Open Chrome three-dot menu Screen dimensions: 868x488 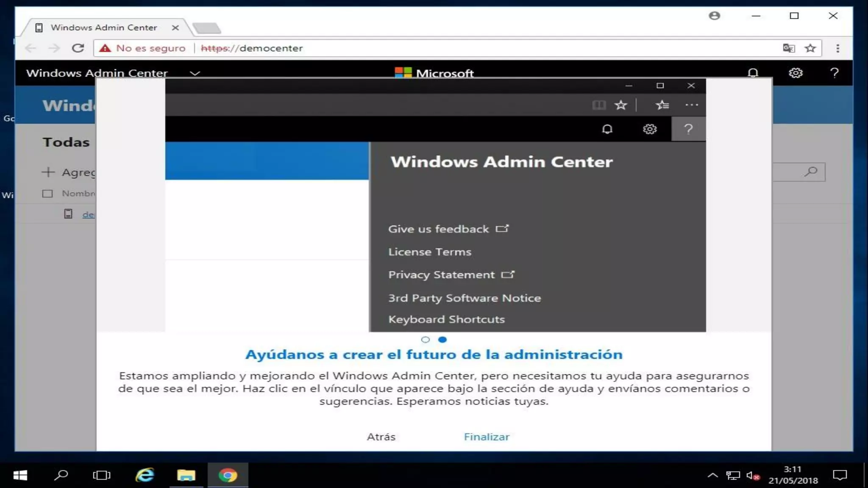(x=837, y=48)
